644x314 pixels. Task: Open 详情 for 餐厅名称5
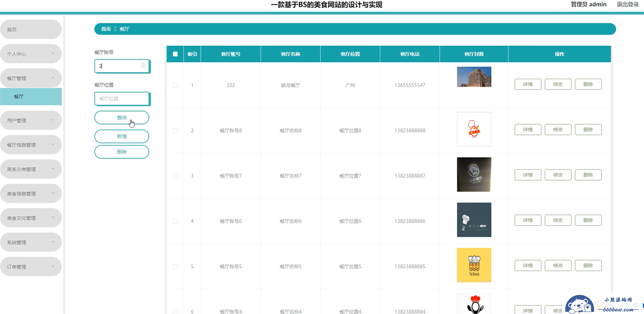click(x=528, y=265)
